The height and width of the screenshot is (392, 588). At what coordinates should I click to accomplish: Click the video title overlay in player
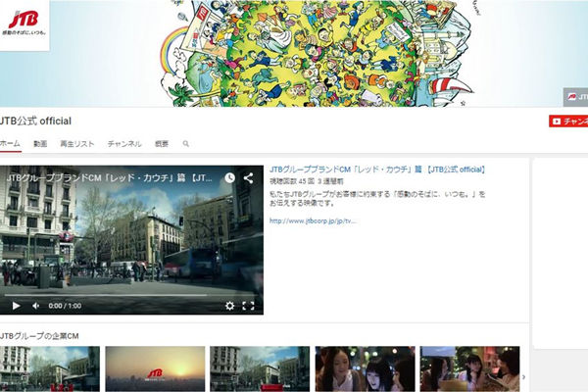[109, 177]
